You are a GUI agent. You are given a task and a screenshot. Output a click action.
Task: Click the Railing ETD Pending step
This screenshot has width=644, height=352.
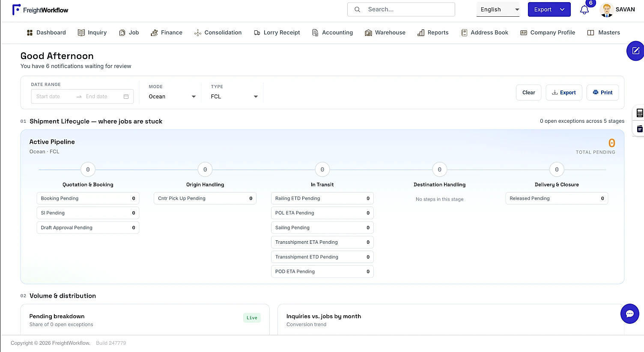coord(322,198)
